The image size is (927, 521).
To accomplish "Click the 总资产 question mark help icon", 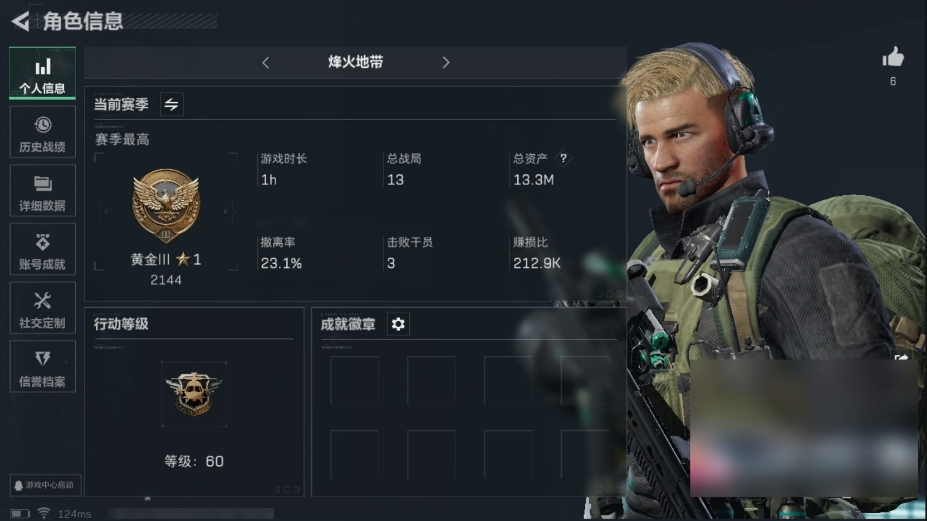I will point(563,158).
